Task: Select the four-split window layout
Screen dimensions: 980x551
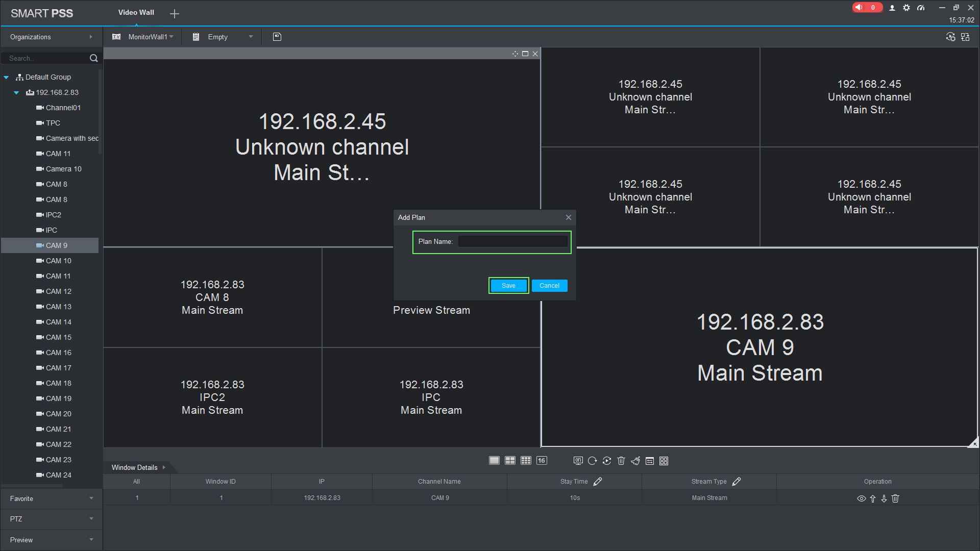Action: 510,461
